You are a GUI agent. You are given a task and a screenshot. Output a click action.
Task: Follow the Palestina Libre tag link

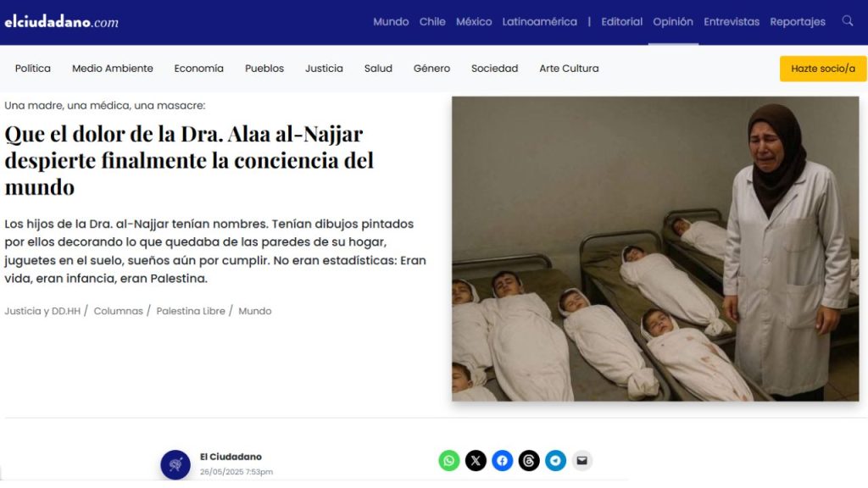191,311
